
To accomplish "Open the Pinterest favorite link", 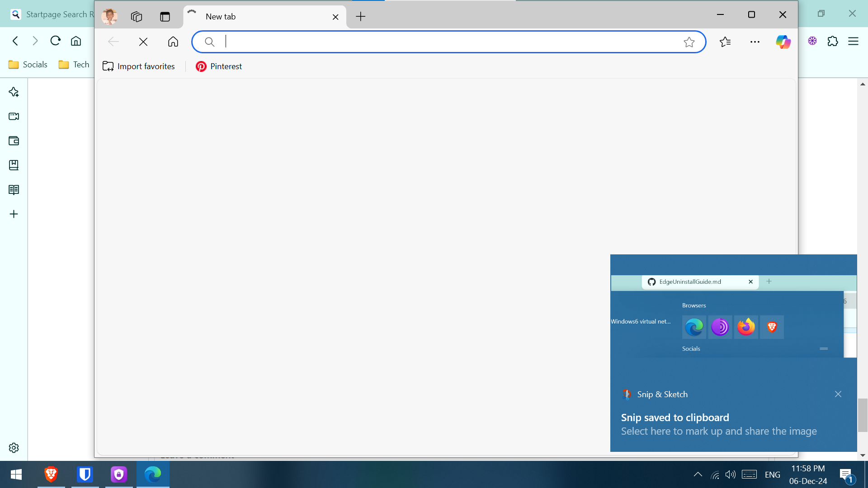I will [219, 66].
